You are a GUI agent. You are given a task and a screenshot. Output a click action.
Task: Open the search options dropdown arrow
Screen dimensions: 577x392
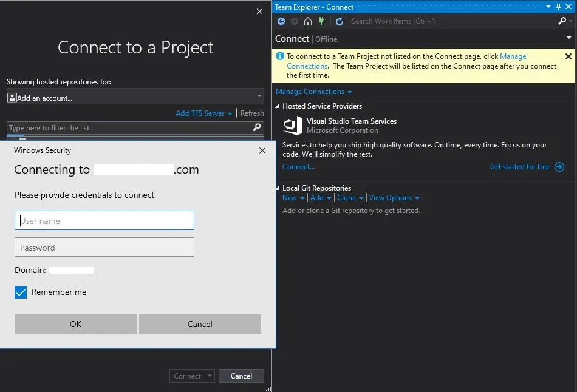tap(571, 21)
